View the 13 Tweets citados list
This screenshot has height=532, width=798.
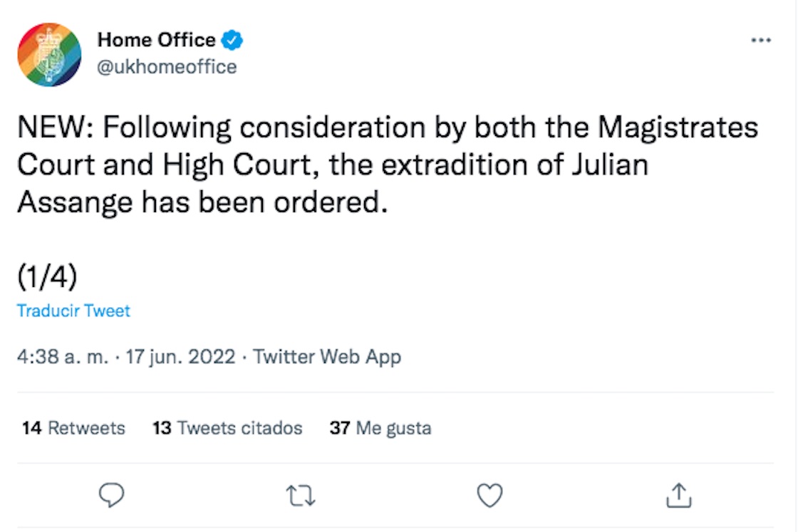(227, 428)
